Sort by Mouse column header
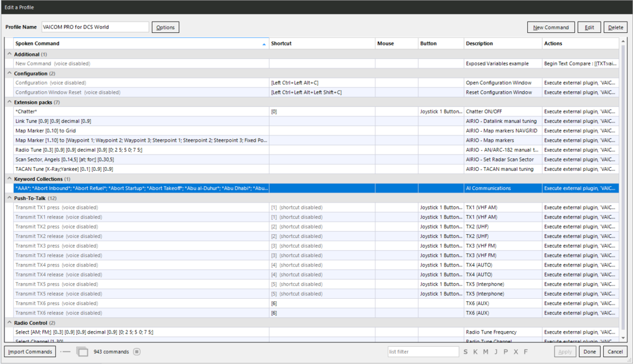 [397, 44]
